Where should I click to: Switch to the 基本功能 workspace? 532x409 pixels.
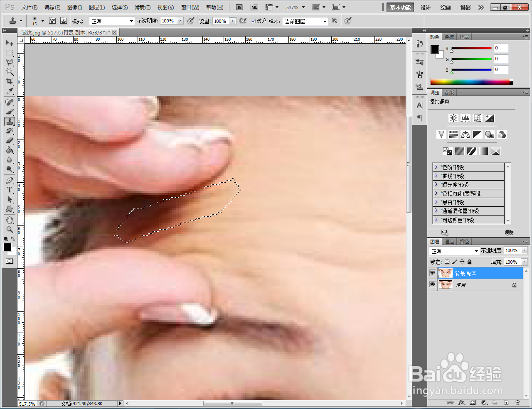[x=400, y=7]
